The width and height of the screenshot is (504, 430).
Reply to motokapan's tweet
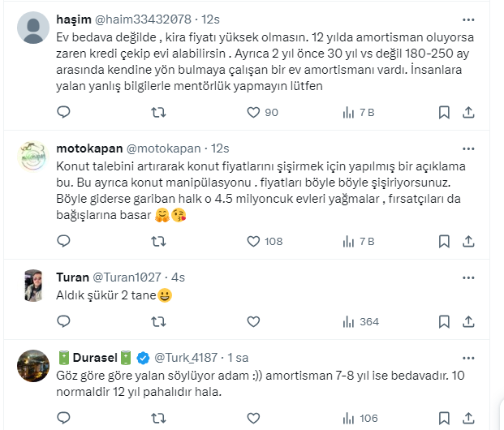click(63, 241)
